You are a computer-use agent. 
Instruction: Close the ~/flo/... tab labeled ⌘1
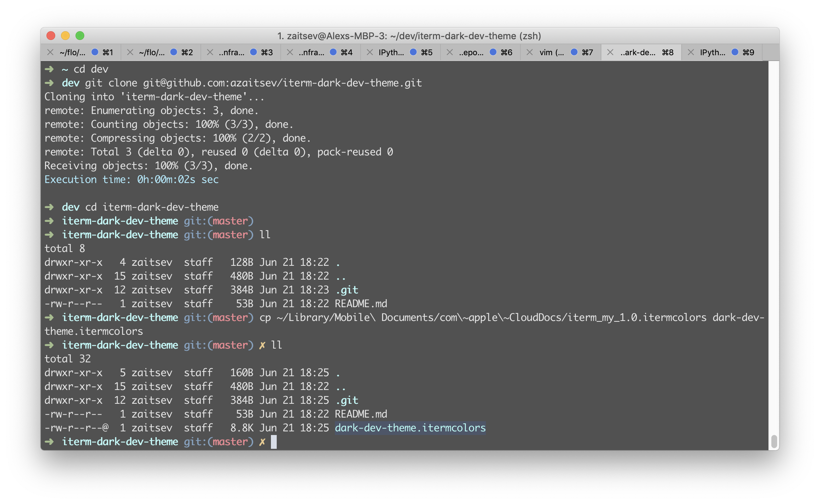tap(50, 52)
